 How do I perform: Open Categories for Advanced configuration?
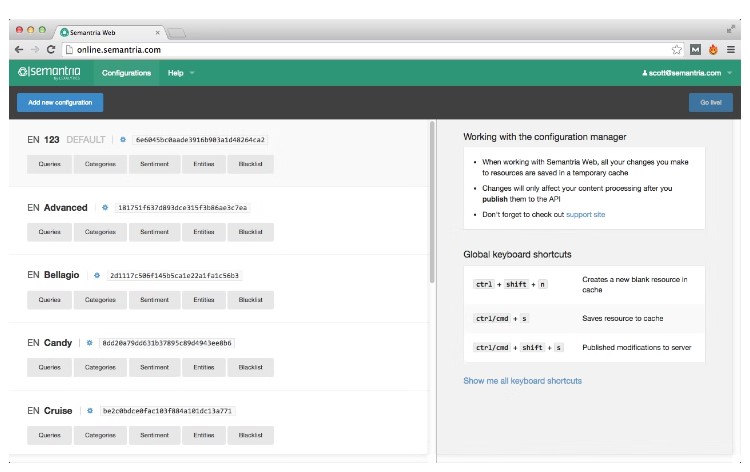100,232
